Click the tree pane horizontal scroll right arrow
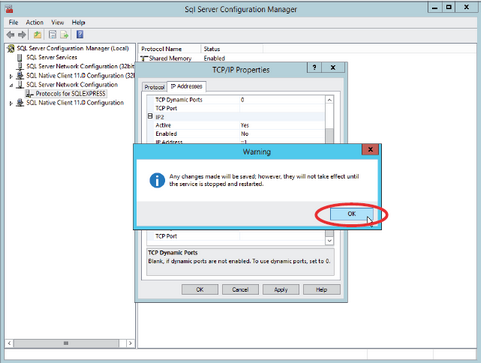The image size is (481, 363). (x=130, y=343)
